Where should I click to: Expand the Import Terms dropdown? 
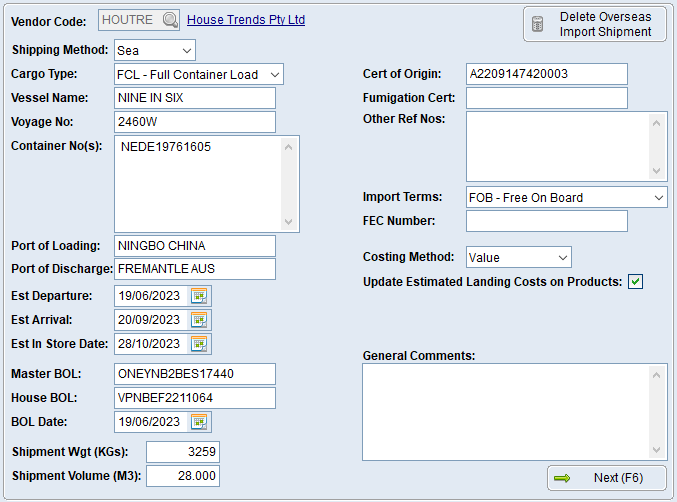tap(658, 198)
